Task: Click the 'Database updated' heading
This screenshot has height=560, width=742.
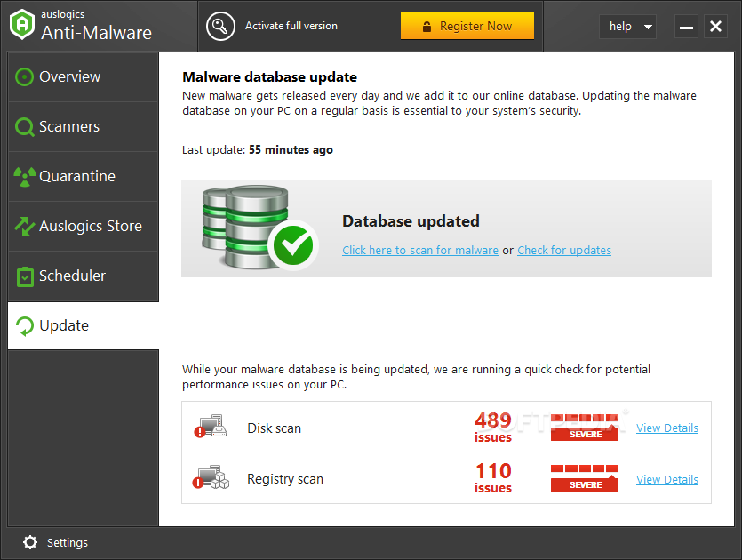Action: point(411,221)
